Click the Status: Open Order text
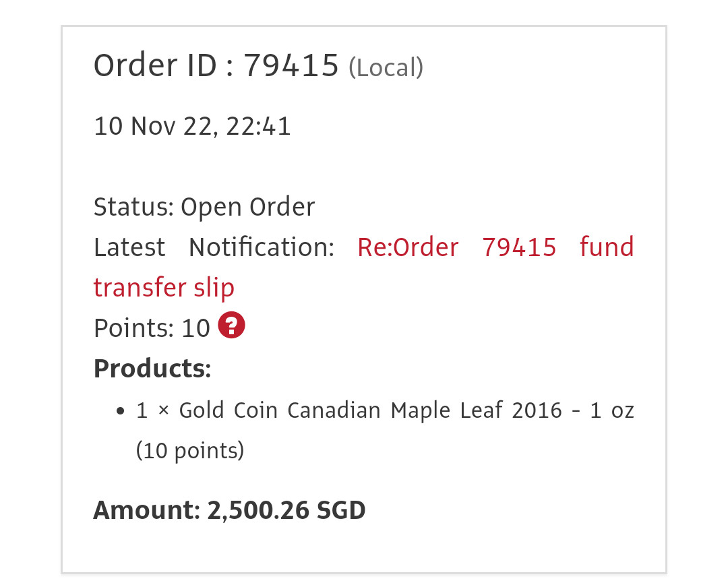 (204, 207)
